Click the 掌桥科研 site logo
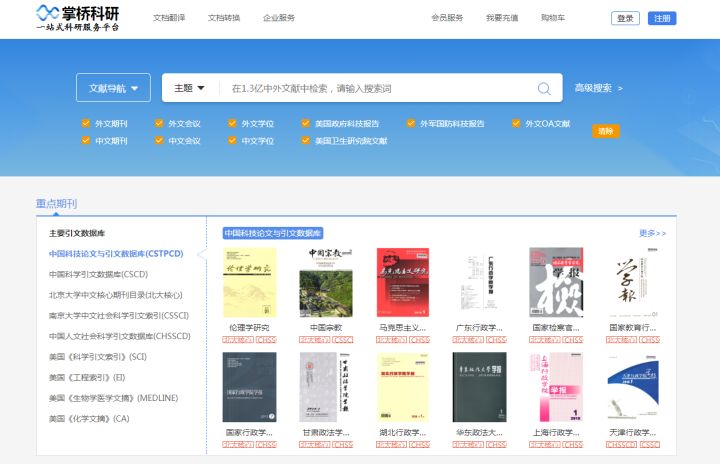Screen dimensions: 720x464 tap(78, 18)
